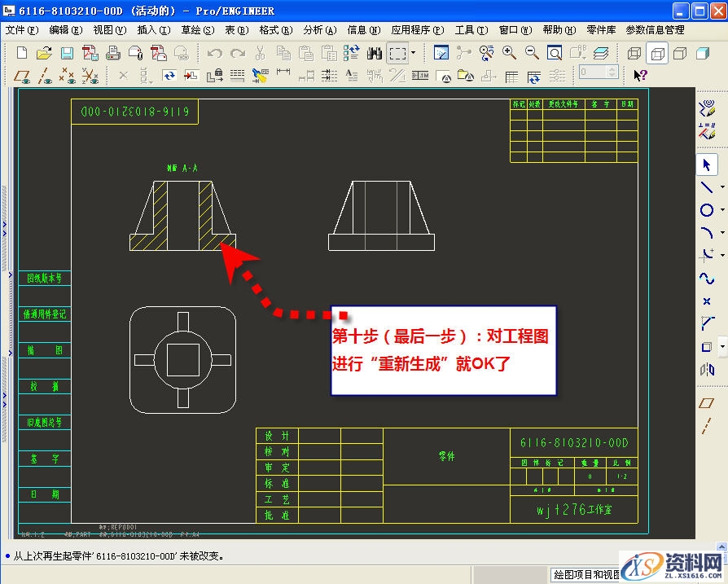Choose the Spline curve tool
Screen dimensions: 728x584
point(706,279)
